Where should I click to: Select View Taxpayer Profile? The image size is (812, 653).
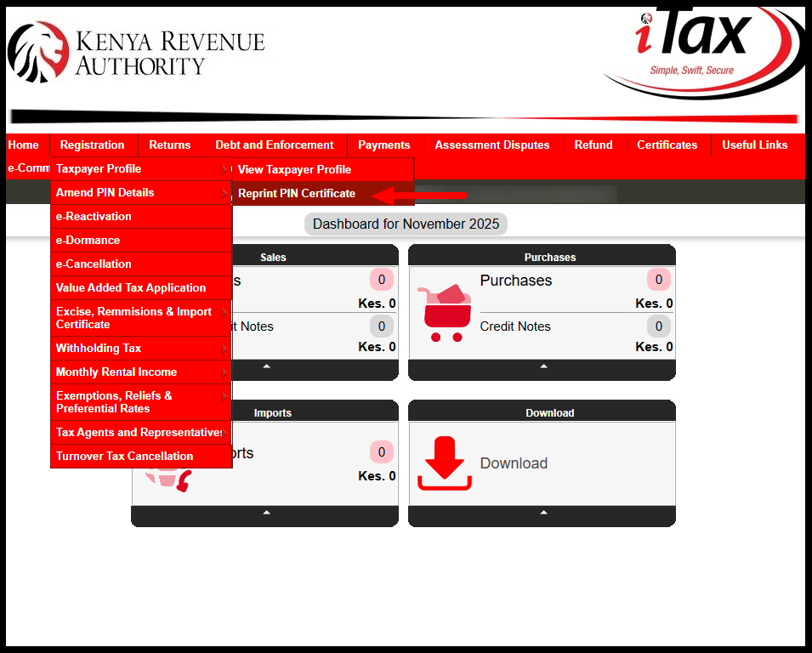(x=293, y=169)
